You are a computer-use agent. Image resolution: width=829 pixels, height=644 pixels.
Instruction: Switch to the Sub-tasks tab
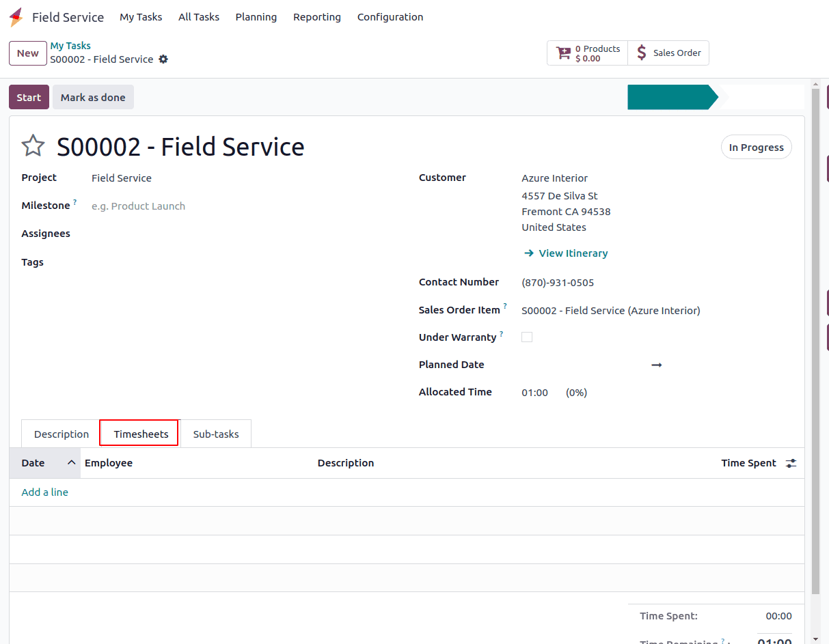216,434
